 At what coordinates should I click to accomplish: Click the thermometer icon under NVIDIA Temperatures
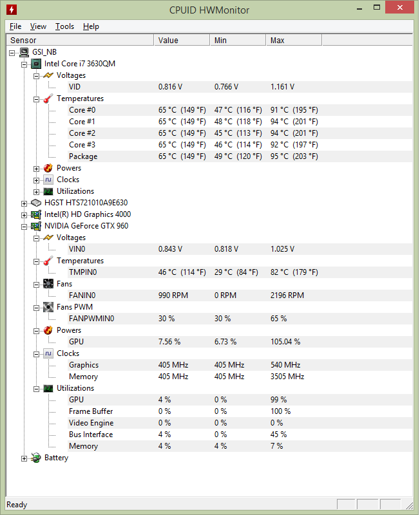tap(48, 261)
